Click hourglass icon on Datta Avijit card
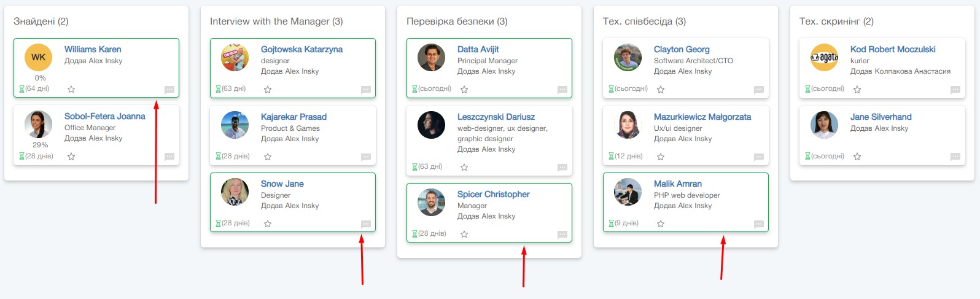Image resolution: width=980 pixels, height=299 pixels. point(414,89)
